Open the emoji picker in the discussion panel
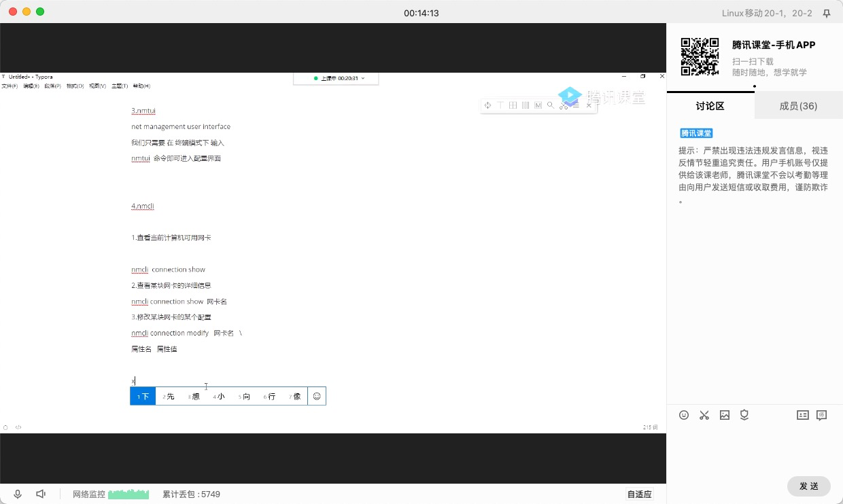The height and width of the screenshot is (504, 843). tap(684, 415)
